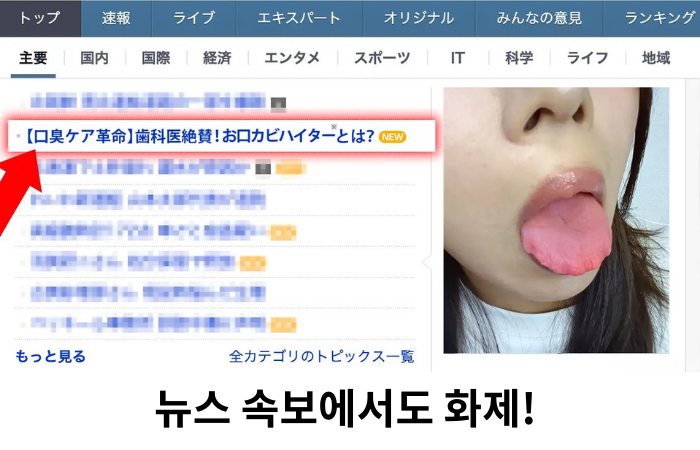
Task: Select the 主要 category
Action: click(x=33, y=58)
